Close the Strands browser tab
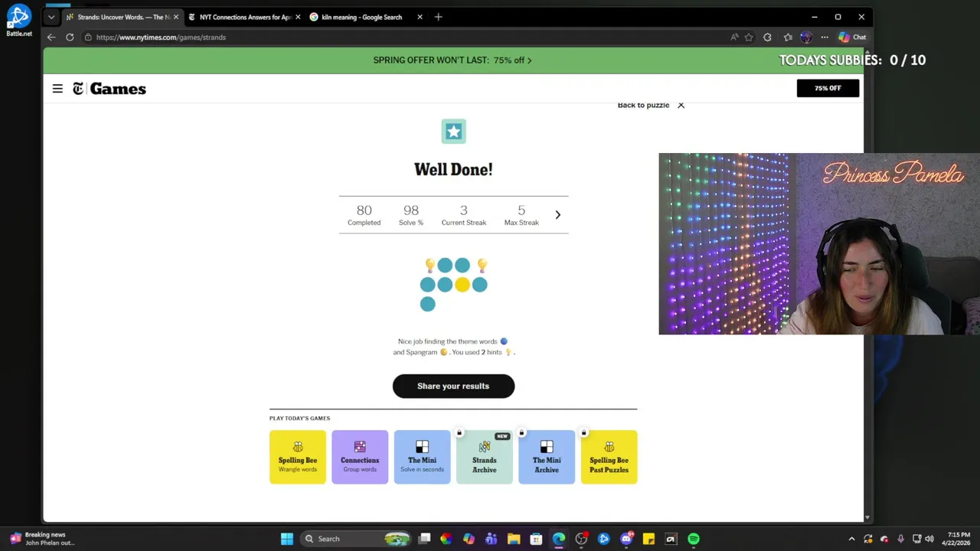Viewport: 980px width, 551px height. click(176, 17)
